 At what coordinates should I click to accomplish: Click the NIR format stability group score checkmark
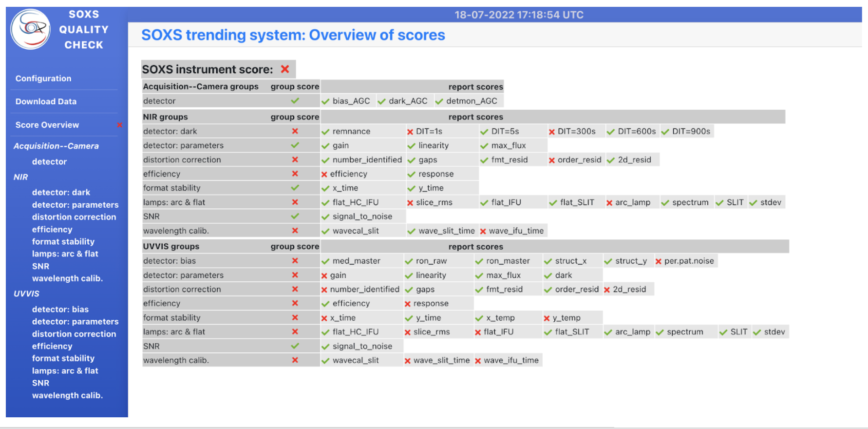pos(295,188)
